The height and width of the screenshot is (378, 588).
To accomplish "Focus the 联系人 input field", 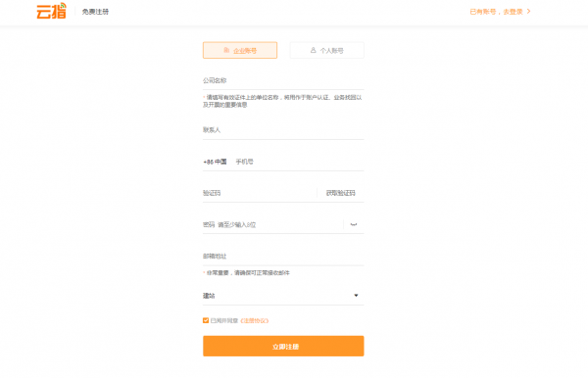I will (283, 130).
